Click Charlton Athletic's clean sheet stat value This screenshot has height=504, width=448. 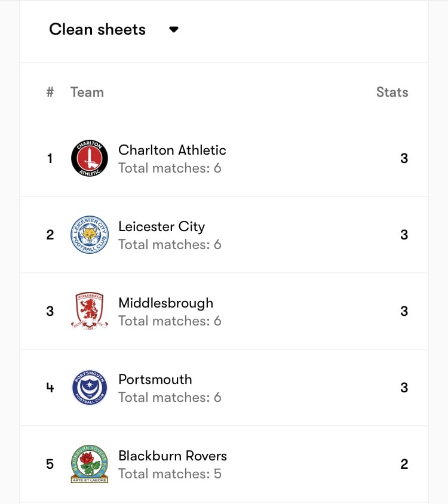coord(404,158)
